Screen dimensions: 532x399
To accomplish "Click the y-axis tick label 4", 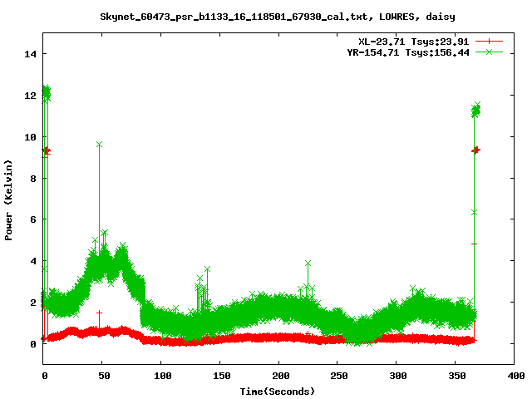I will click(x=33, y=261).
